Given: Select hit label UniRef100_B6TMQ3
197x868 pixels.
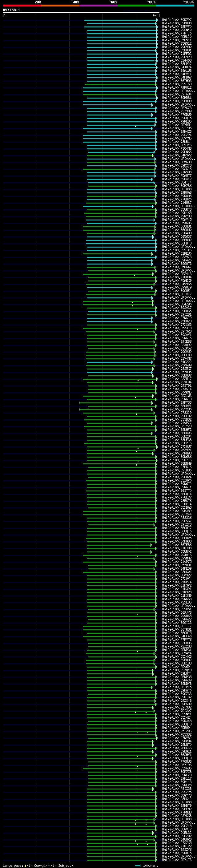Looking at the screenshot, I should coord(176,81).
